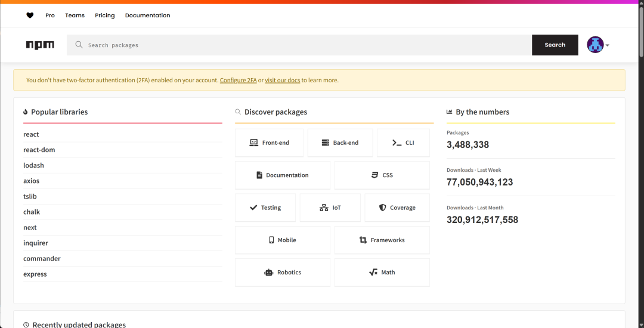Click the Discover packages heading
Viewport: 644px width, 328px height.
pos(275,112)
